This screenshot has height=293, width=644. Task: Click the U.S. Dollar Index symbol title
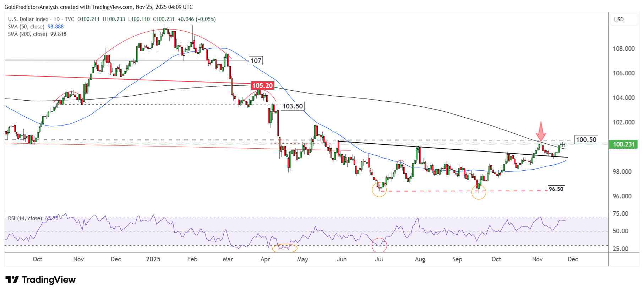(28, 19)
